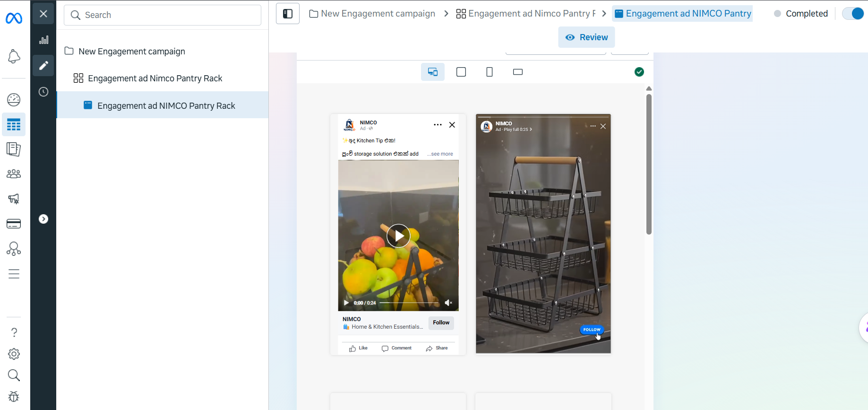
Task: Open ads reporting documents icon
Action: [14, 149]
